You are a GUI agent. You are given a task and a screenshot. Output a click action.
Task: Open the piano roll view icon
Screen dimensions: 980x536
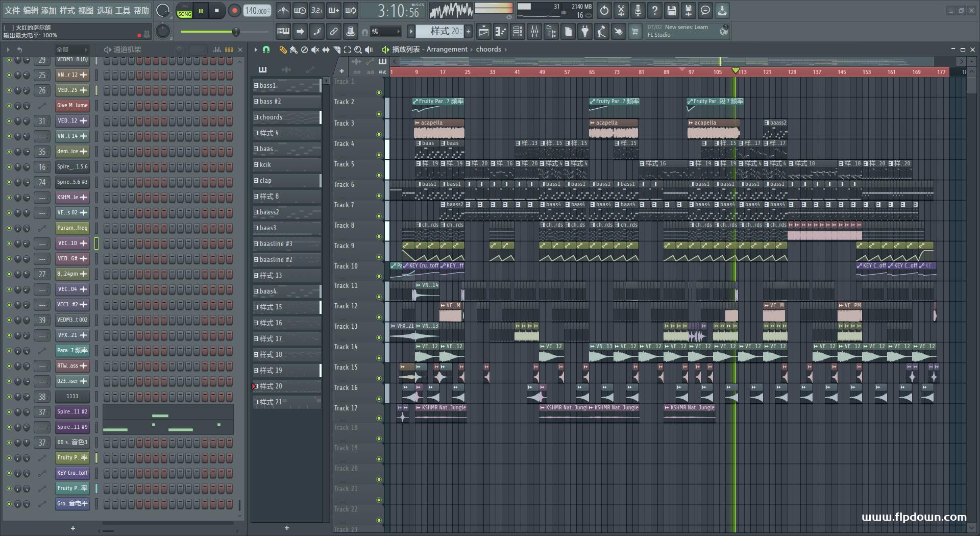(500, 32)
